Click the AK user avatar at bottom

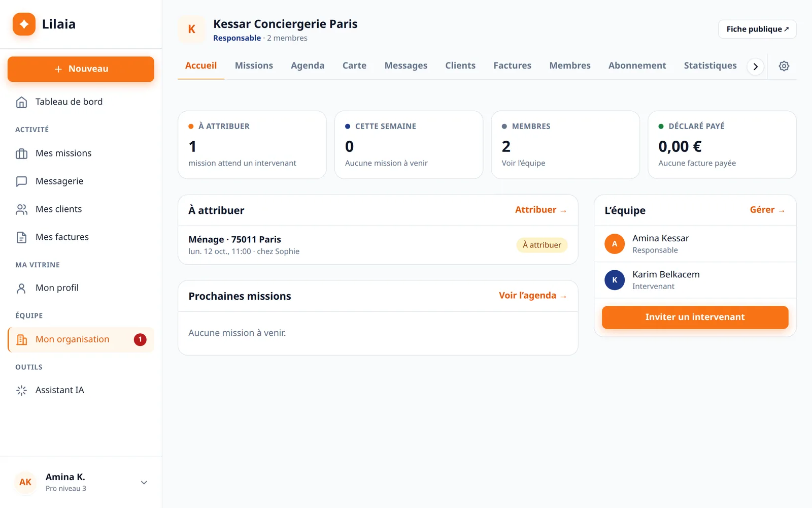click(25, 482)
